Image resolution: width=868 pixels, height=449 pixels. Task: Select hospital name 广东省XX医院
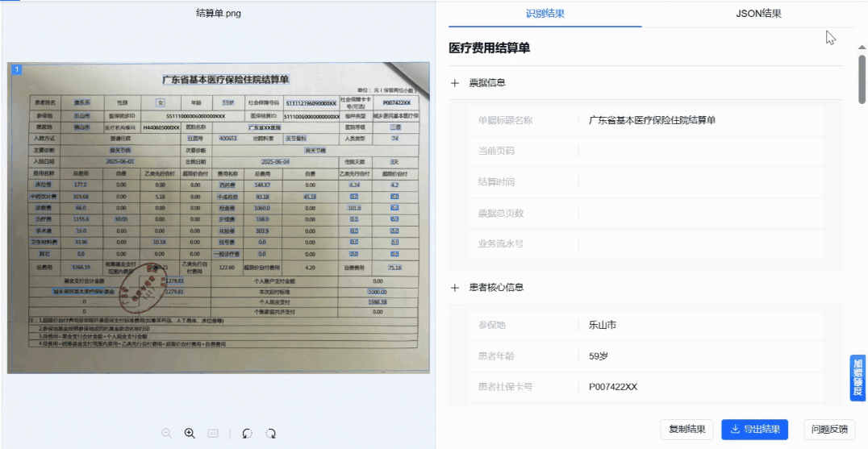pos(265,127)
